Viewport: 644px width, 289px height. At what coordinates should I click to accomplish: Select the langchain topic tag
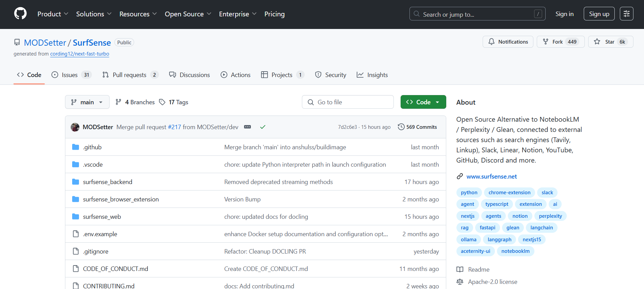542,228
